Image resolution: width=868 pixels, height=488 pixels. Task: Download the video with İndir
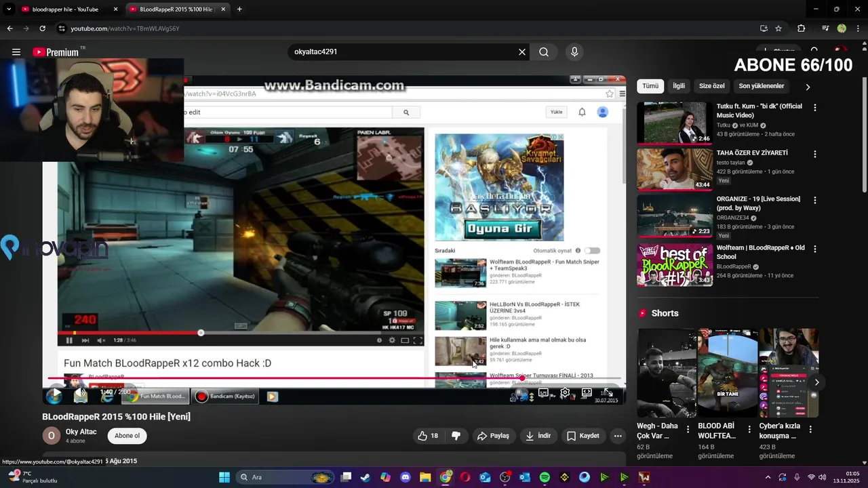point(538,436)
